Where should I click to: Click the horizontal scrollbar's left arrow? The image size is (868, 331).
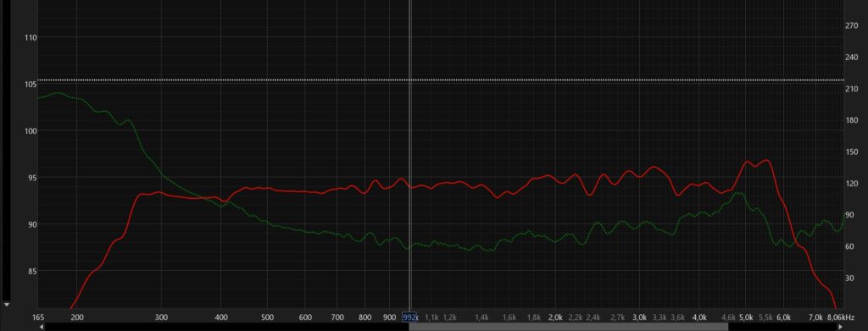pyautogui.click(x=41, y=327)
